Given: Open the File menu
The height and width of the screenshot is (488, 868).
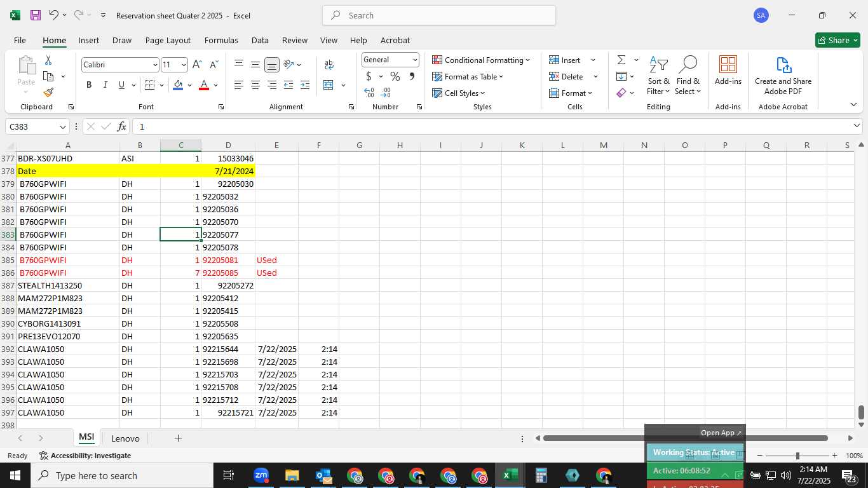Looking at the screenshot, I should click(20, 40).
